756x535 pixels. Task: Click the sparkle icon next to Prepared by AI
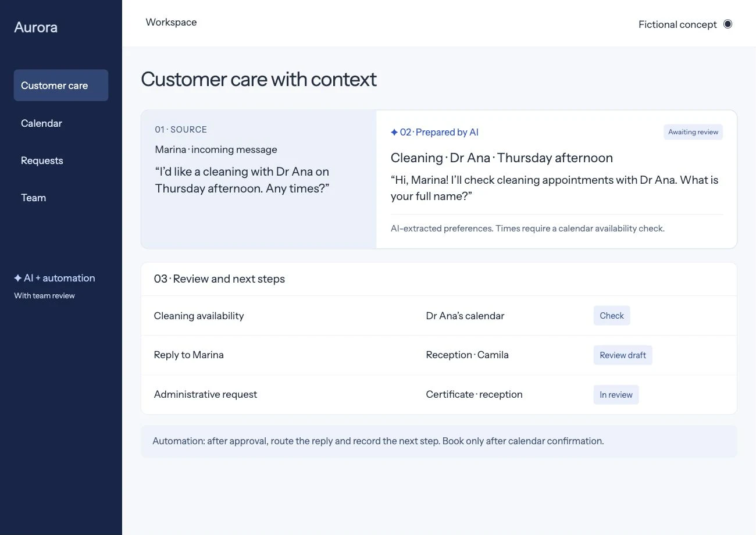coord(394,133)
